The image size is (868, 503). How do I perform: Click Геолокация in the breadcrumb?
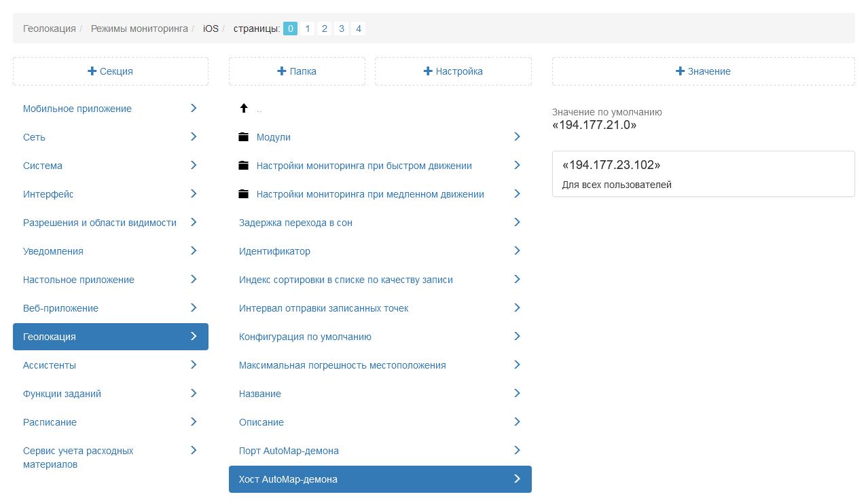point(50,29)
